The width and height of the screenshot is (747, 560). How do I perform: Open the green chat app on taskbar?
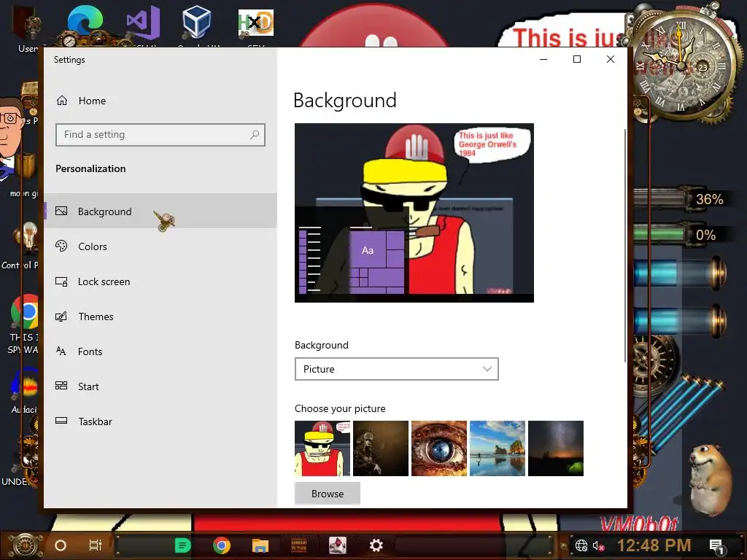pos(182,545)
